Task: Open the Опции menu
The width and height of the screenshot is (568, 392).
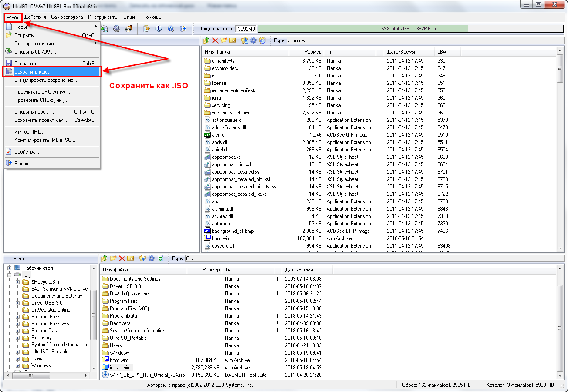Action: [x=130, y=17]
